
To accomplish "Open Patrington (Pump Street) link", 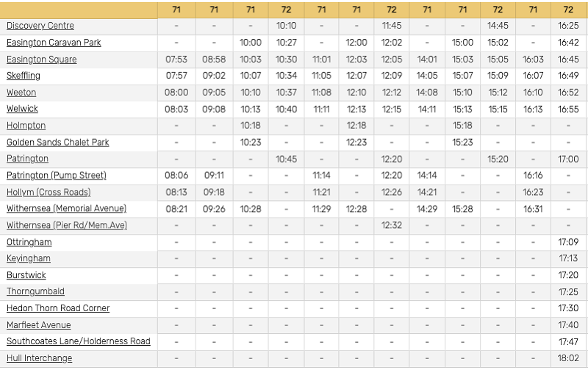I will [x=56, y=175].
